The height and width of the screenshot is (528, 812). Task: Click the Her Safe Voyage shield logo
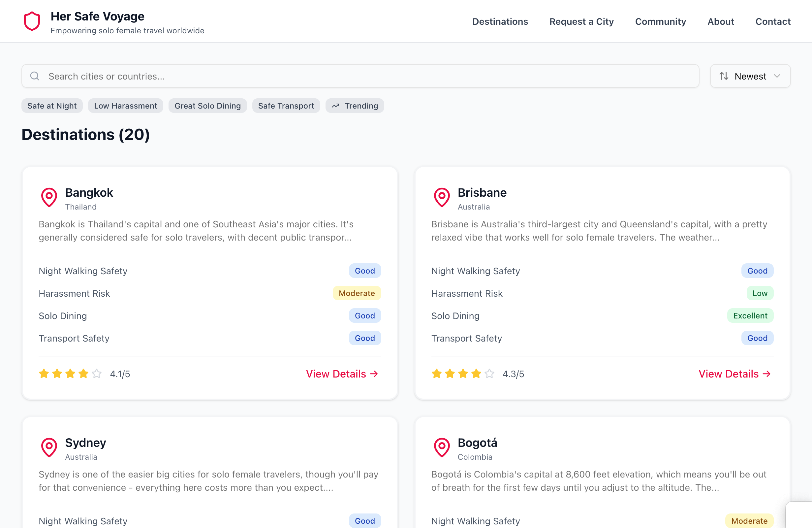[32, 21]
